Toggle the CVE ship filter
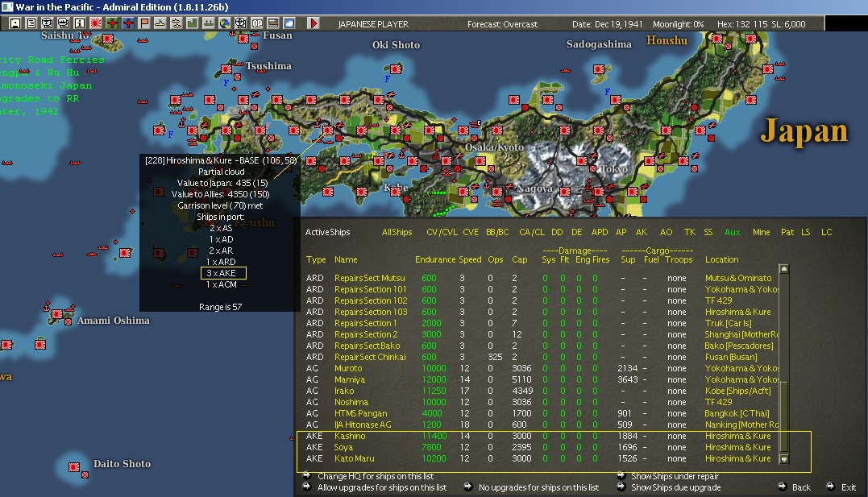The width and height of the screenshot is (868, 497). pos(471,232)
